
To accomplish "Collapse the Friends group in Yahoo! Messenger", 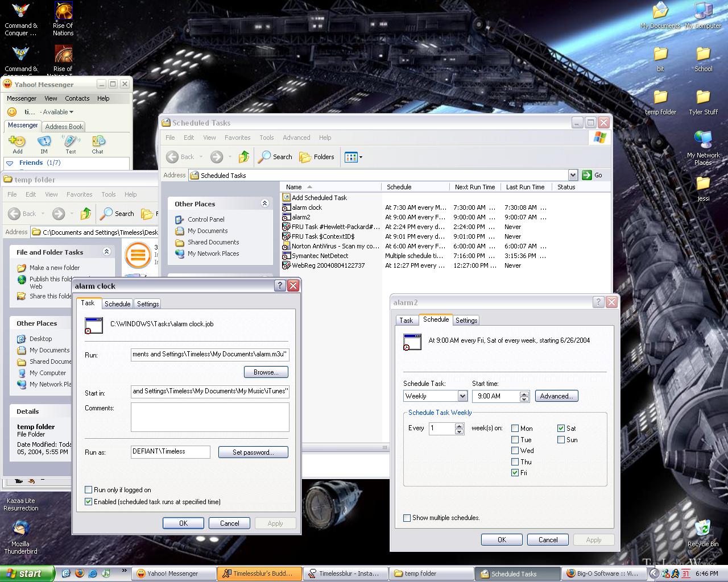I will tap(10, 163).
